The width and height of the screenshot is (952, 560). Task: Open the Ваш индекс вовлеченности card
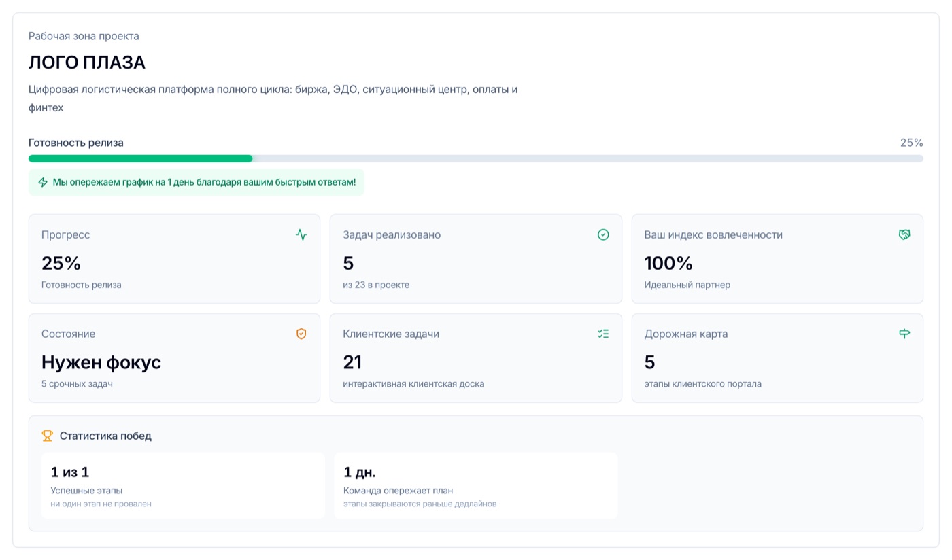coord(777,259)
